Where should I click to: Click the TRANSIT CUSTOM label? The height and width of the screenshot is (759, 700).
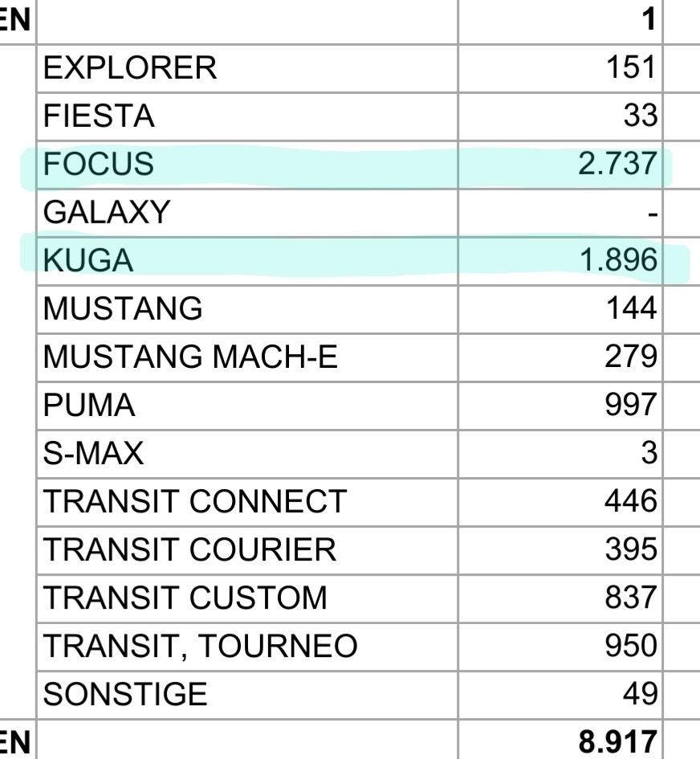185,598
